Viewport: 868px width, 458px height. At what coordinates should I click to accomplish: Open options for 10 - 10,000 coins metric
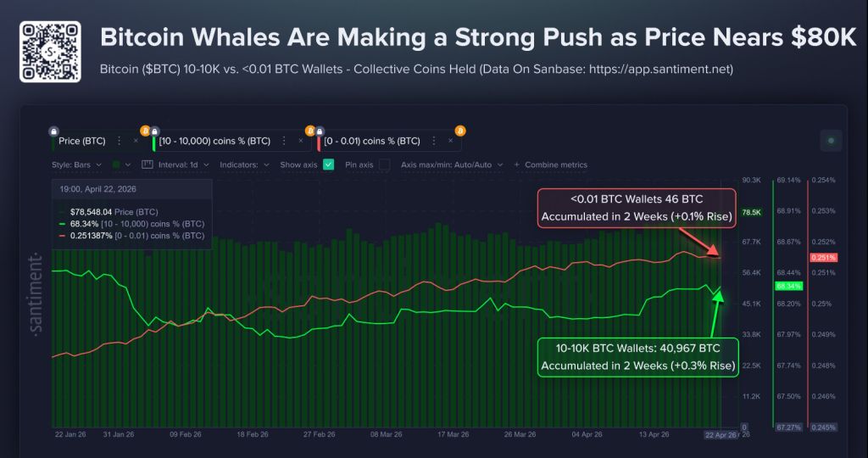coord(286,141)
